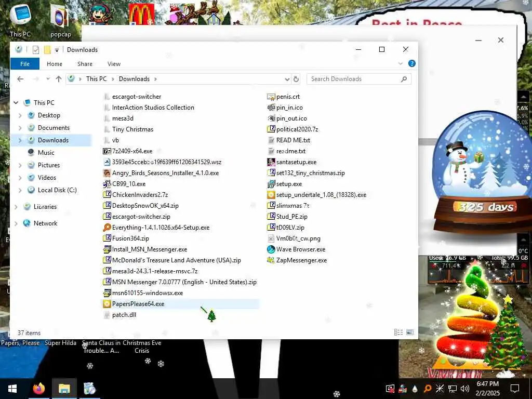Click Downloads in address breadcrumb
532x399 pixels.
coord(134,79)
